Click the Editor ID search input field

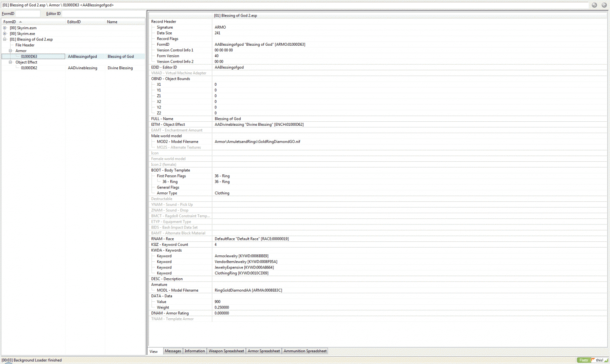(103, 14)
